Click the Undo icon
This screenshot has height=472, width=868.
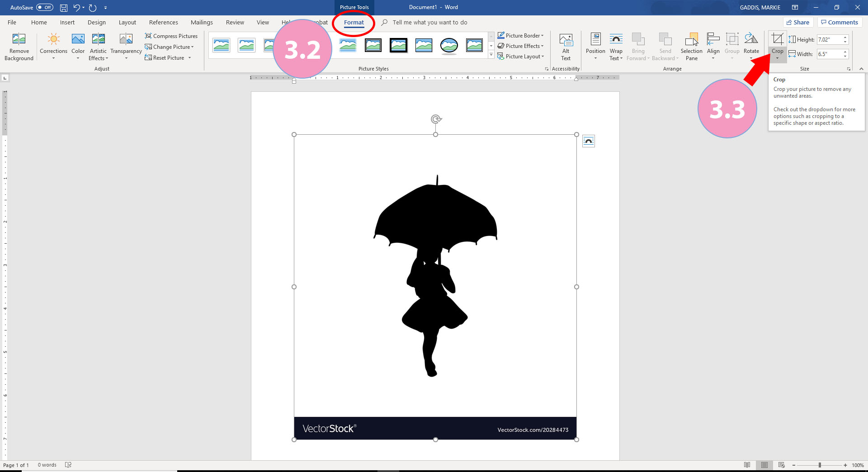point(76,8)
